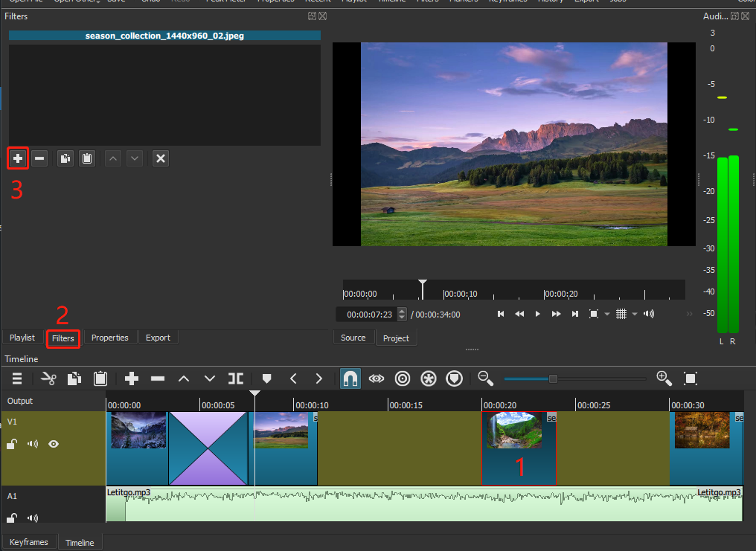Play the video in the player
Screen dimensions: 756x551
pyautogui.click(x=537, y=314)
